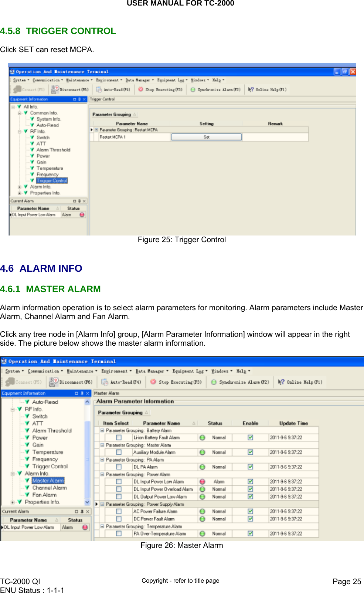Select Master Alarm node in lower tree
The image size is (364, 593).
[48, 481]
